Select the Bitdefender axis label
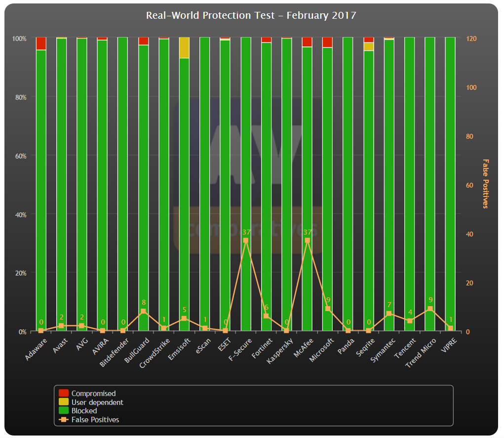Screen dimensions: 504x438 (114, 352)
